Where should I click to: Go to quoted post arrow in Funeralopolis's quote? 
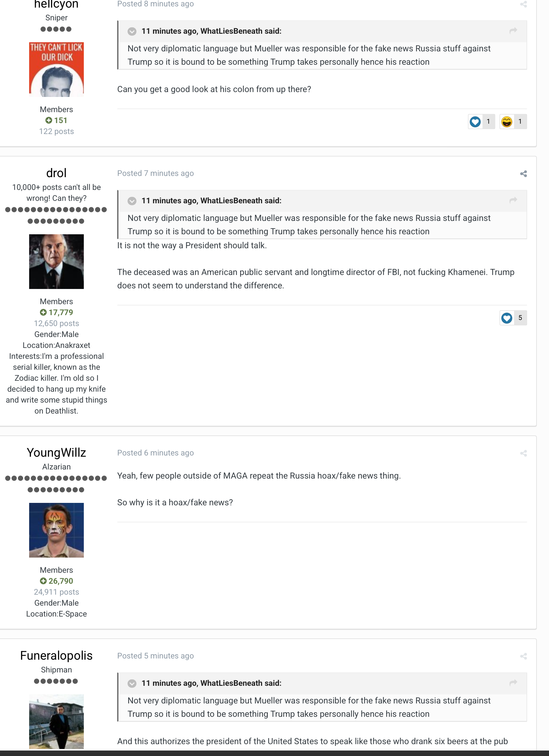click(513, 683)
